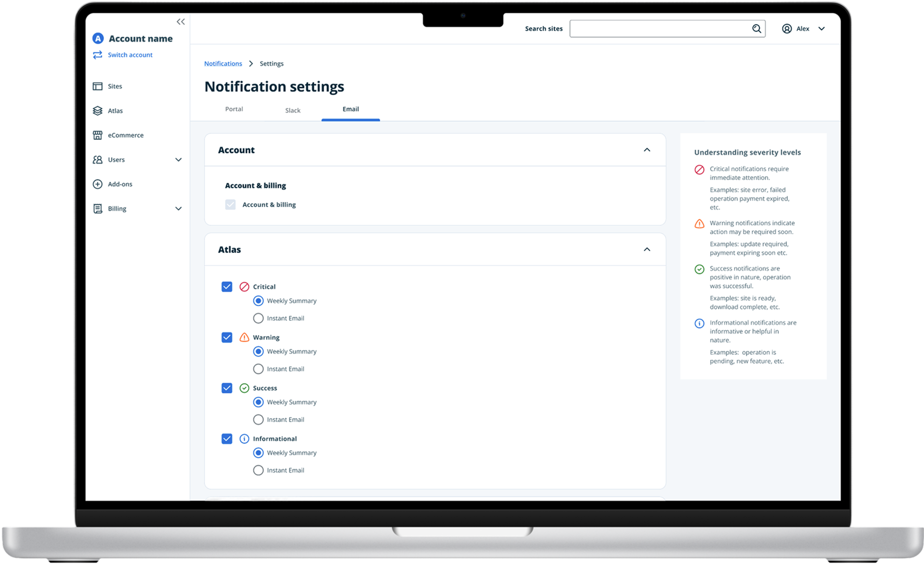The width and height of the screenshot is (924, 566).
Task: Click the Add-ons plus icon
Action: click(98, 184)
